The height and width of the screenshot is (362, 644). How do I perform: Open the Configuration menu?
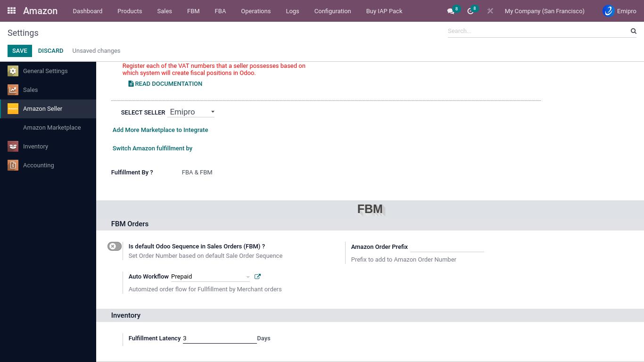[x=332, y=11]
